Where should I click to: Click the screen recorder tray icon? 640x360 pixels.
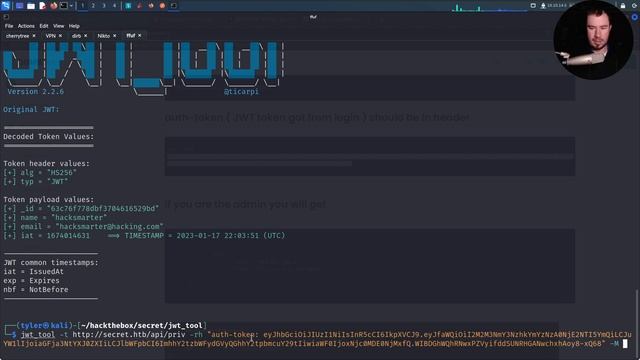click(533, 6)
